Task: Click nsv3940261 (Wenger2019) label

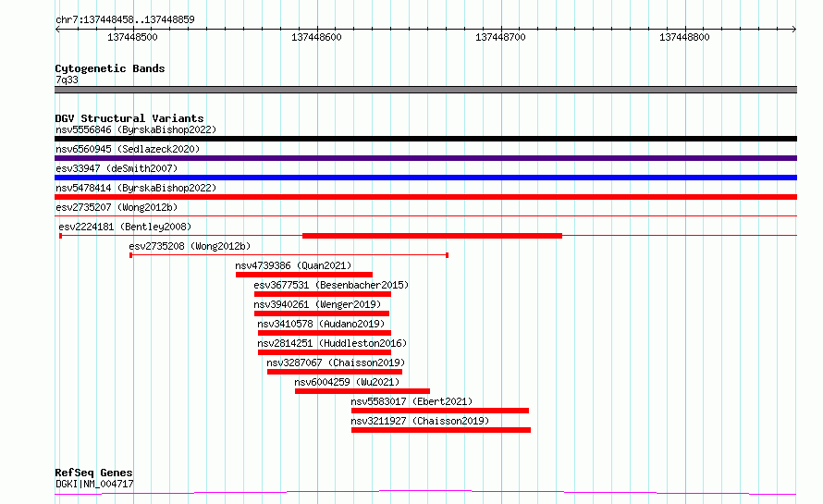Action: tap(317, 304)
